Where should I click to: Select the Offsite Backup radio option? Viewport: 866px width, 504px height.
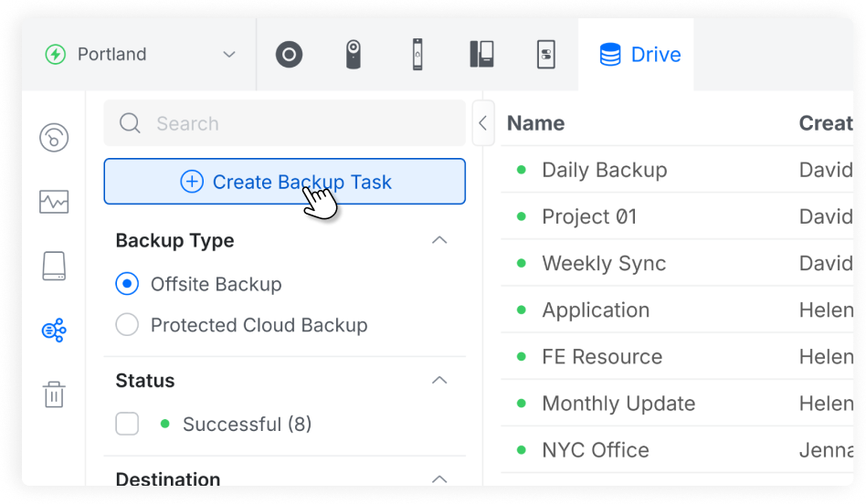tap(127, 284)
